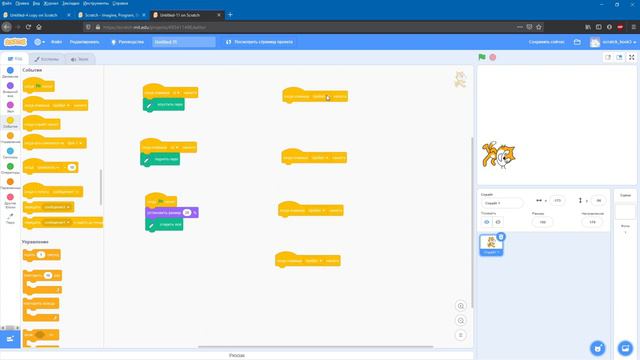Image resolution: width=640 pixels, height=360 pixels.
Task: Switch to large stage layout
Action: coord(619,57)
